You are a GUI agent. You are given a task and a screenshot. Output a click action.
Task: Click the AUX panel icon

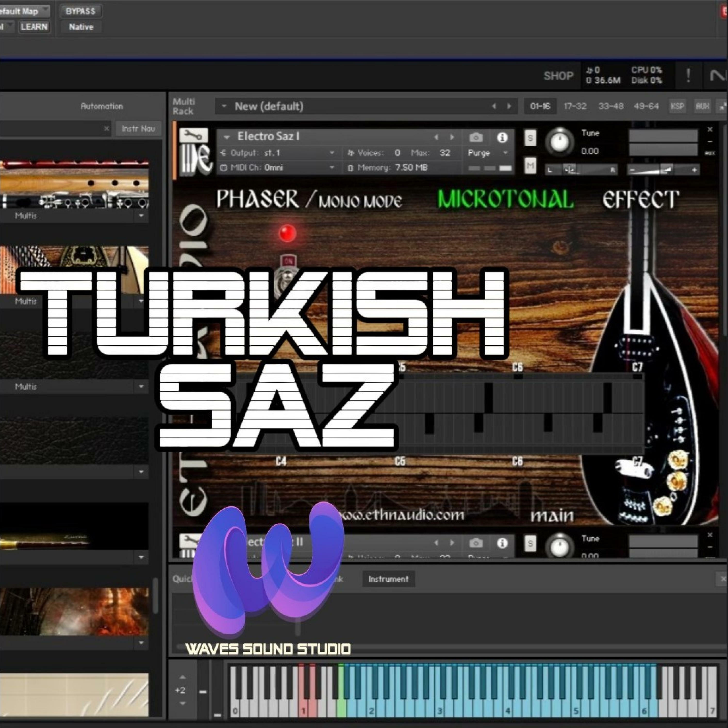pyautogui.click(x=702, y=106)
